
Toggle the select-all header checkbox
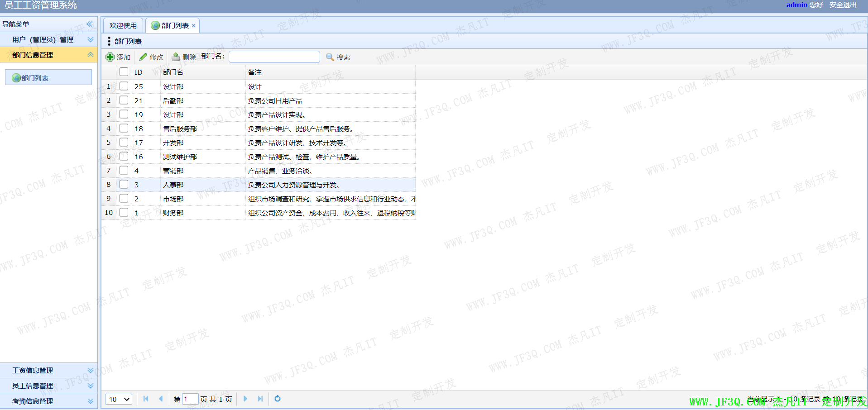point(124,72)
